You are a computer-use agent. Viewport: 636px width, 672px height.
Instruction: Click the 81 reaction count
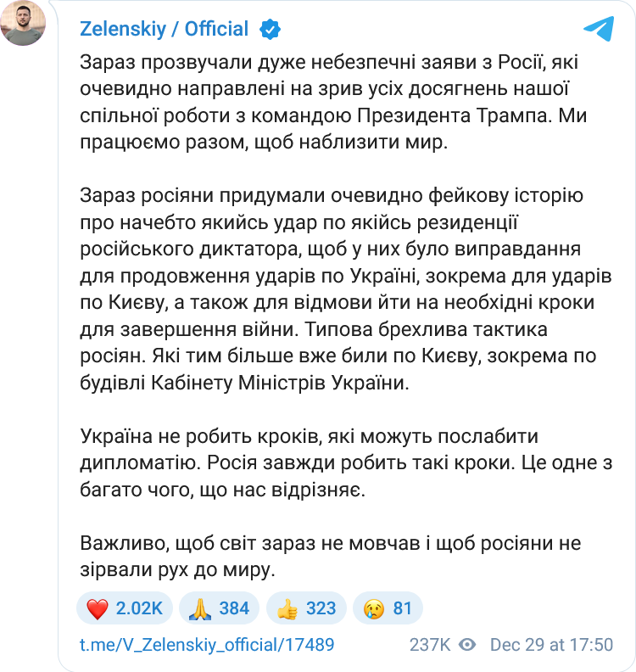[x=402, y=608]
